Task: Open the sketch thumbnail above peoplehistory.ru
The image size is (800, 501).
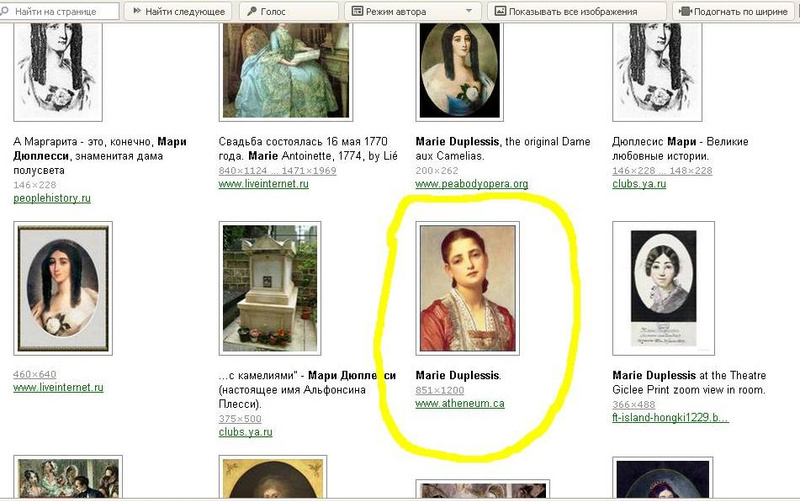Action: pos(58,70)
